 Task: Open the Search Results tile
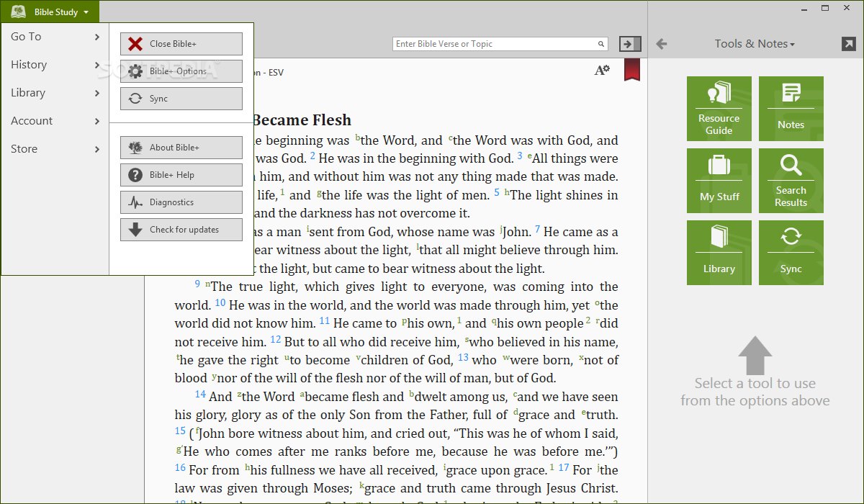coord(791,181)
